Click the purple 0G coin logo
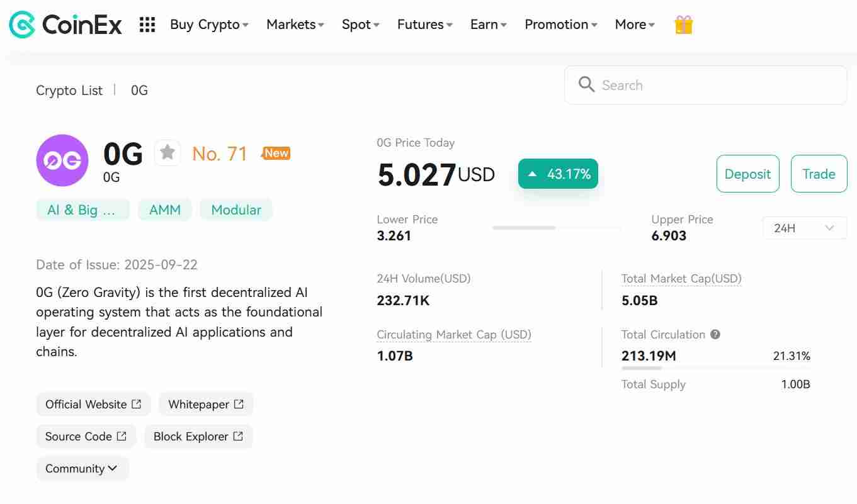Screen dimensions: 857x504 pyautogui.click(x=62, y=160)
